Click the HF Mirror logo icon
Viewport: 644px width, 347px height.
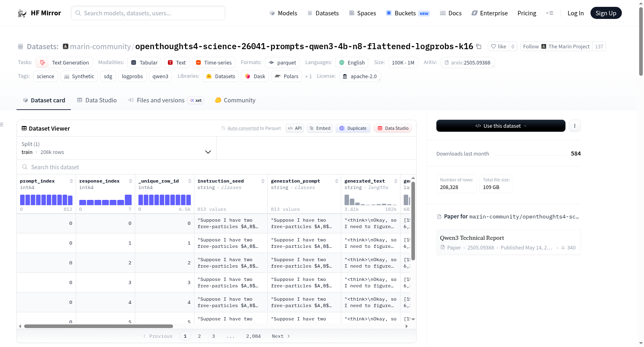[x=22, y=13]
